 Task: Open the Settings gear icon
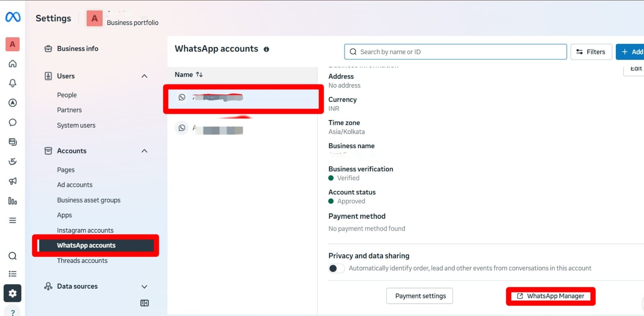coord(12,293)
